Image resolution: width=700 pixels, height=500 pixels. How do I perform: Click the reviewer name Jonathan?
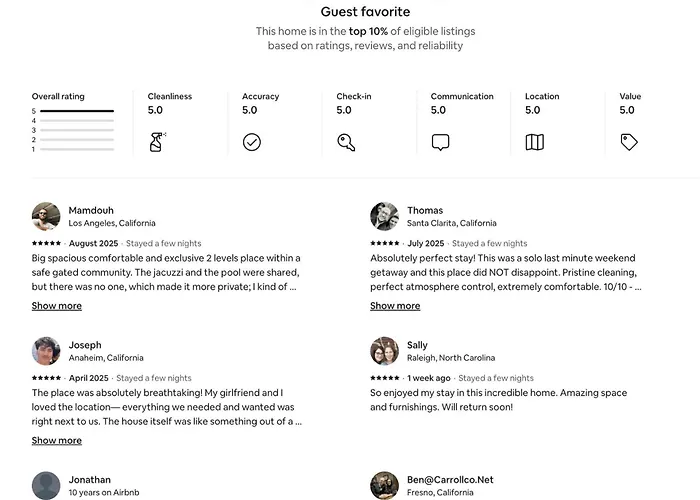89,480
